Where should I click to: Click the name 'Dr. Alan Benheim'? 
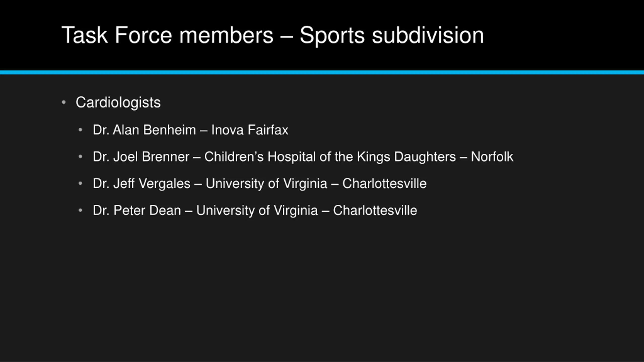144,130
